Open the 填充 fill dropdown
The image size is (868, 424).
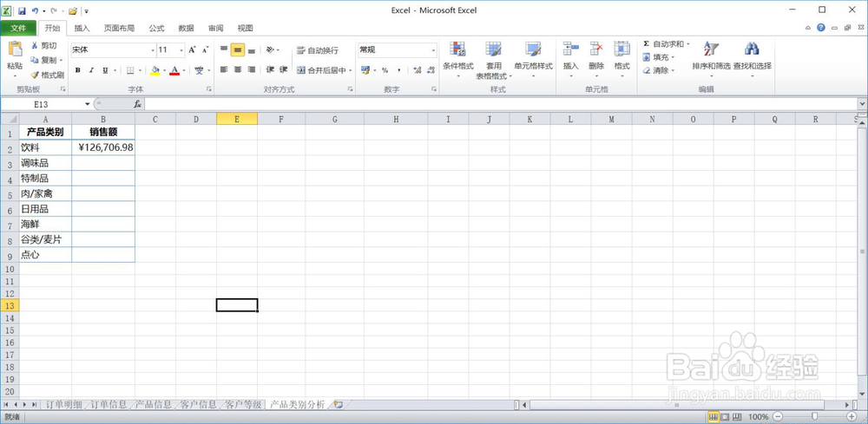point(658,57)
